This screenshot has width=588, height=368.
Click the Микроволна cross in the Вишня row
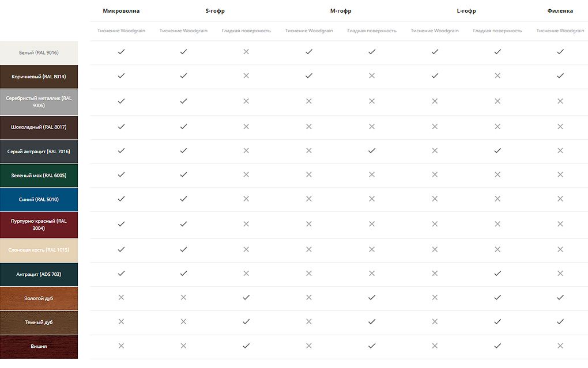121,346
